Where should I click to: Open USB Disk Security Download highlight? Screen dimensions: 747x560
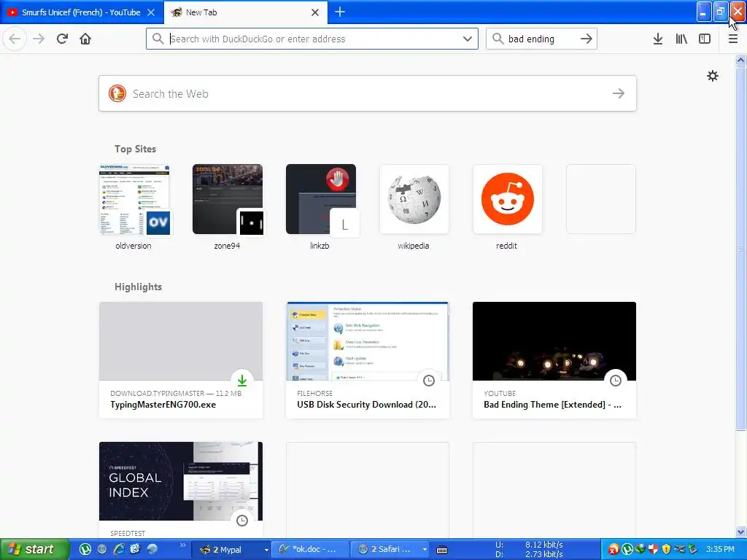pos(368,360)
